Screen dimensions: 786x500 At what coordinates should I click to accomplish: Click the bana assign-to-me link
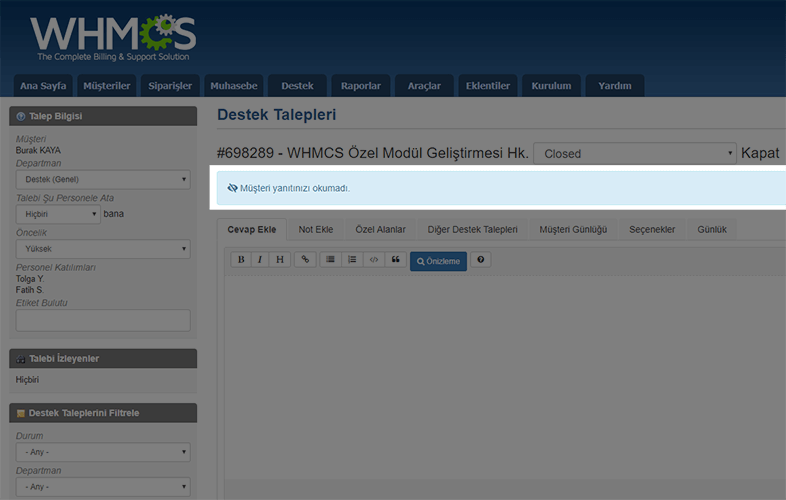coord(113,214)
